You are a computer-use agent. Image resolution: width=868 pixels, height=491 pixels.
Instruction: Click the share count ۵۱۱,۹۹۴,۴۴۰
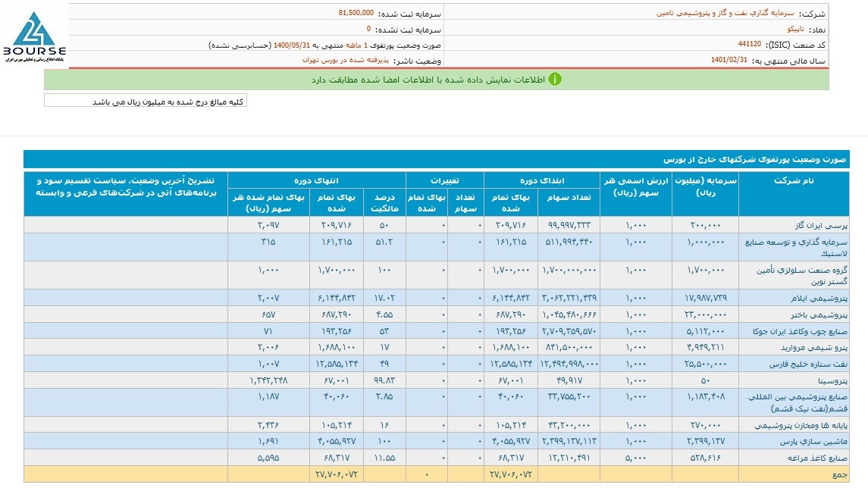point(569,242)
